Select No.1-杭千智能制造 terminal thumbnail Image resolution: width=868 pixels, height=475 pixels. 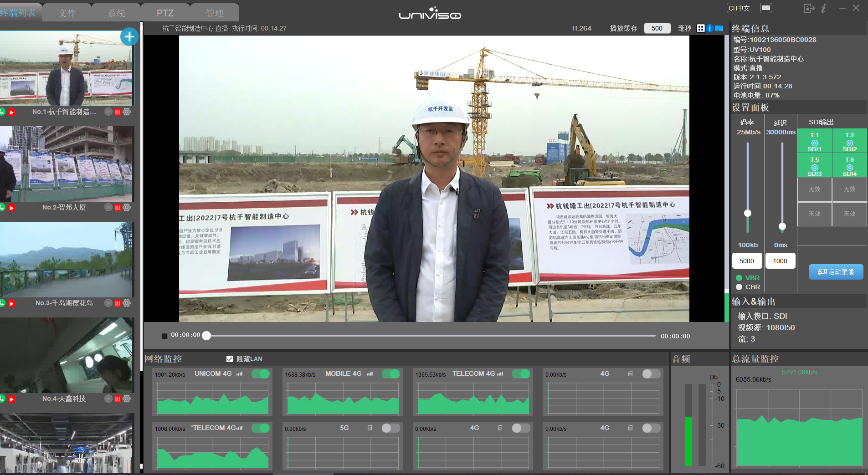point(67,68)
